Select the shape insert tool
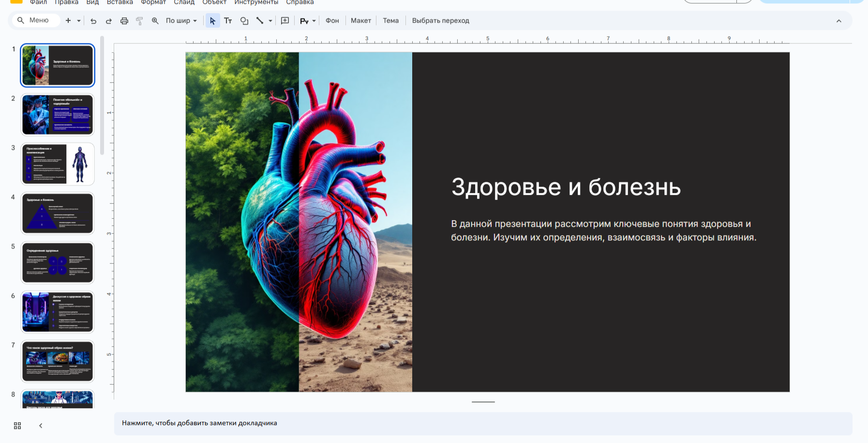Viewport: 868px width, 443px height. pyautogui.click(x=244, y=21)
